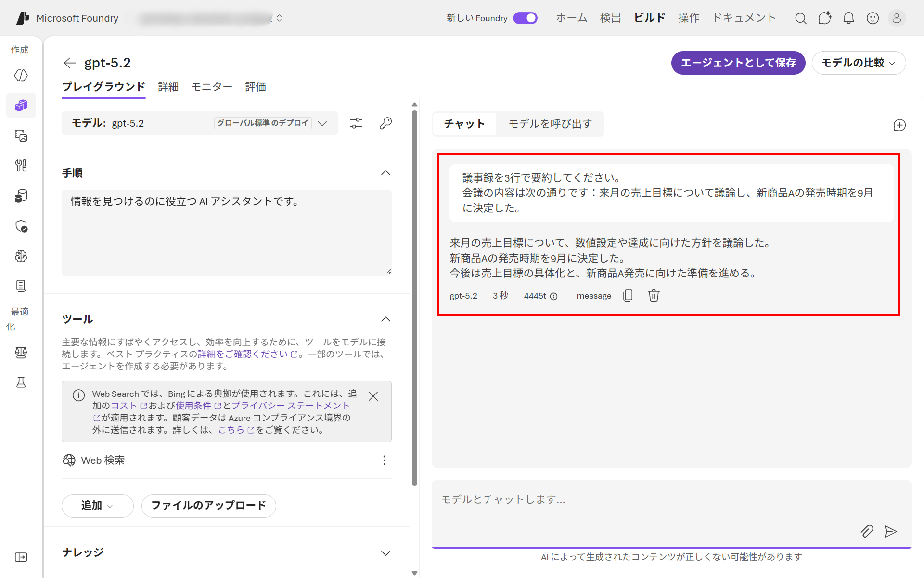
Task: Switch to the モニター tab
Action: pyautogui.click(x=212, y=87)
